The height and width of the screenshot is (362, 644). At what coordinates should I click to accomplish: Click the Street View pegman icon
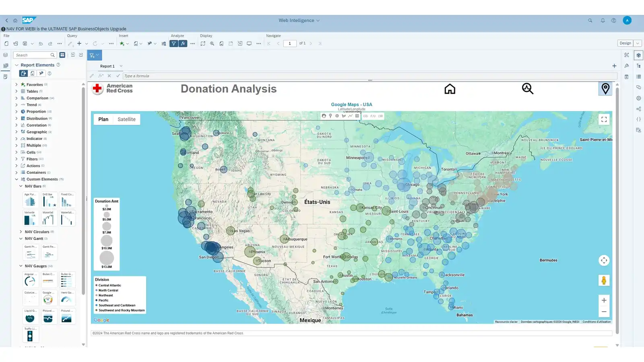pos(604,280)
